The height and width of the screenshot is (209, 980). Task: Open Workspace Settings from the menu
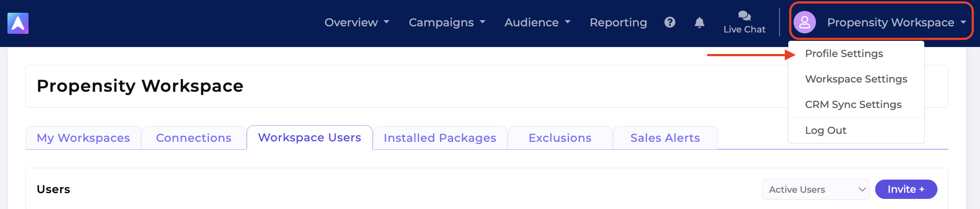click(x=856, y=79)
